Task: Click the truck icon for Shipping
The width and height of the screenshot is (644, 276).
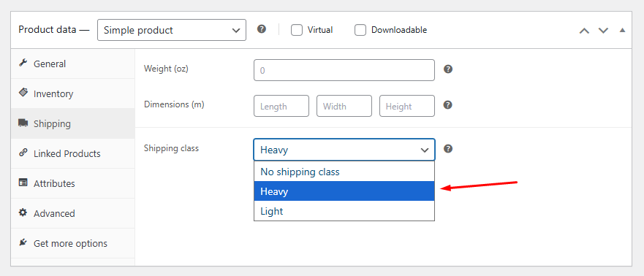Action: [23, 123]
